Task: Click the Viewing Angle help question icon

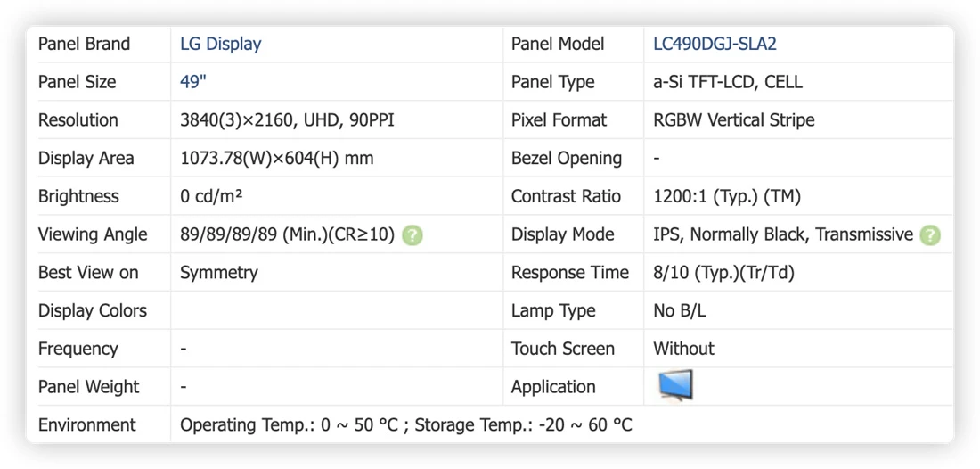Action: tap(412, 235)
